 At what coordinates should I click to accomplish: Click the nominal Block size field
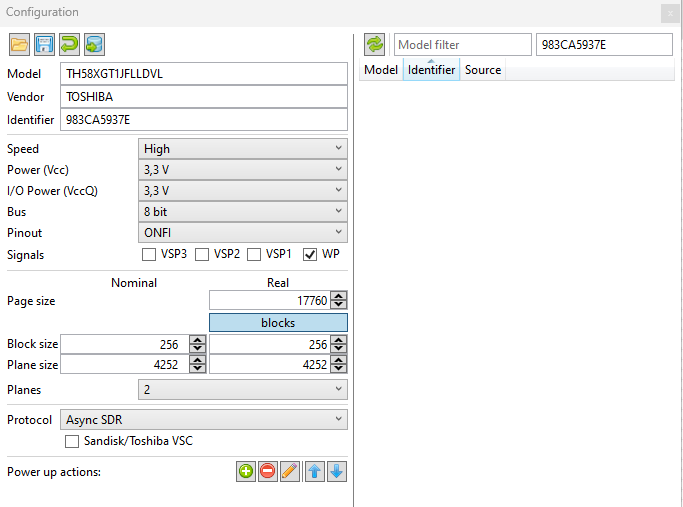point(125,344)
